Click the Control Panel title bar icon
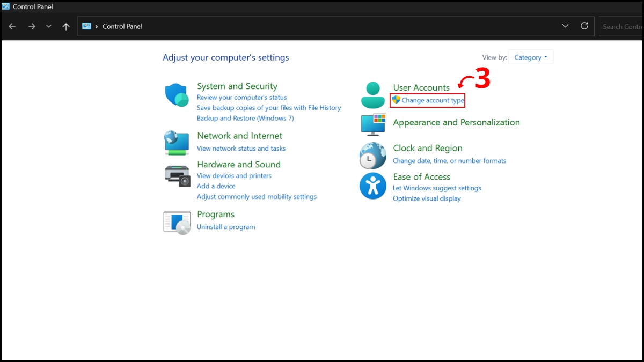The height and width of the screenshot is (362, 644). 6,6
